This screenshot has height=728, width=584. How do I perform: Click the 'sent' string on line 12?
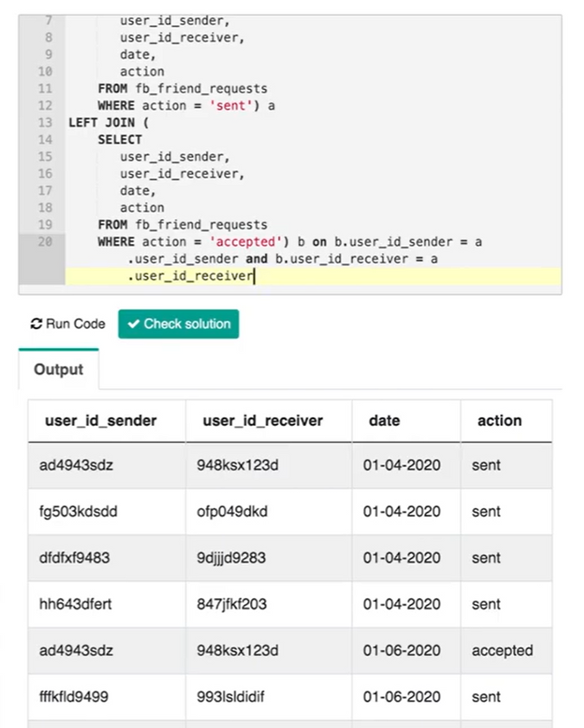point(230,106)
